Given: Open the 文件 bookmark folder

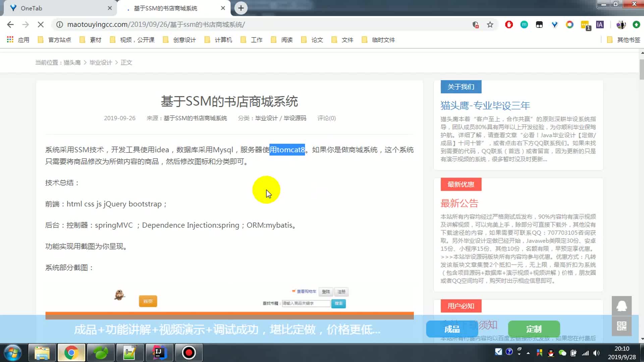Looking at the screenshot, I should [x=342, y=40].
